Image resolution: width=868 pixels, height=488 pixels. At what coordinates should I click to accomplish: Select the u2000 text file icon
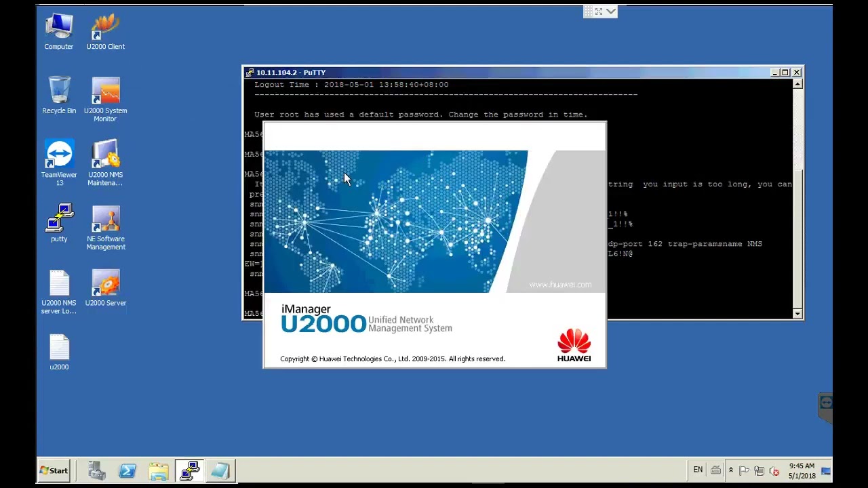59,352
